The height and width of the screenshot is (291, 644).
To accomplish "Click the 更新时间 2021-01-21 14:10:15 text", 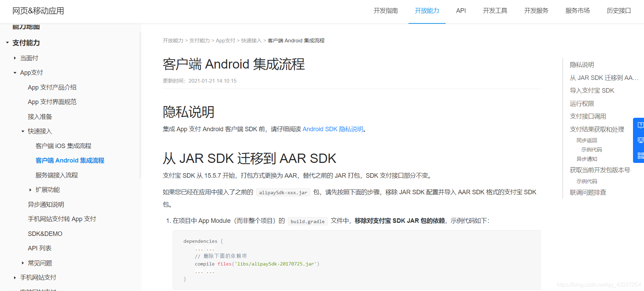I will 199,81.
